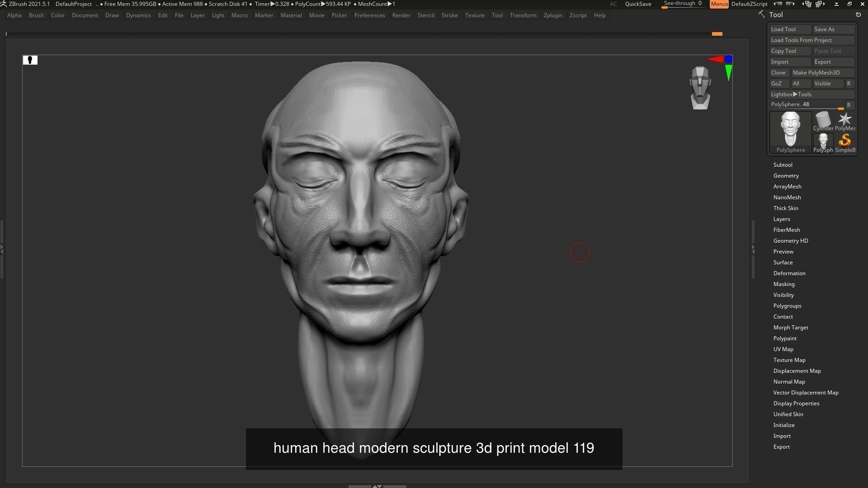Expand the ArrayMesh subpalette

click(787, 187)
